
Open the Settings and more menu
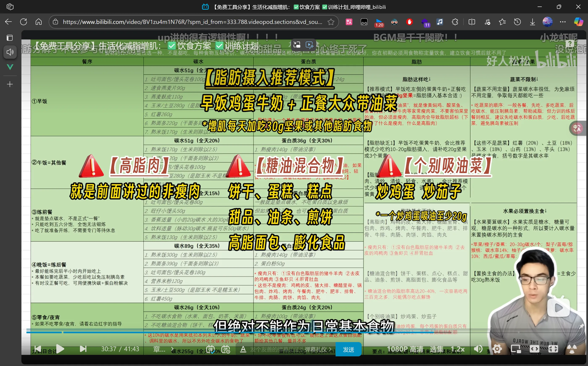(x=563, y=22)
